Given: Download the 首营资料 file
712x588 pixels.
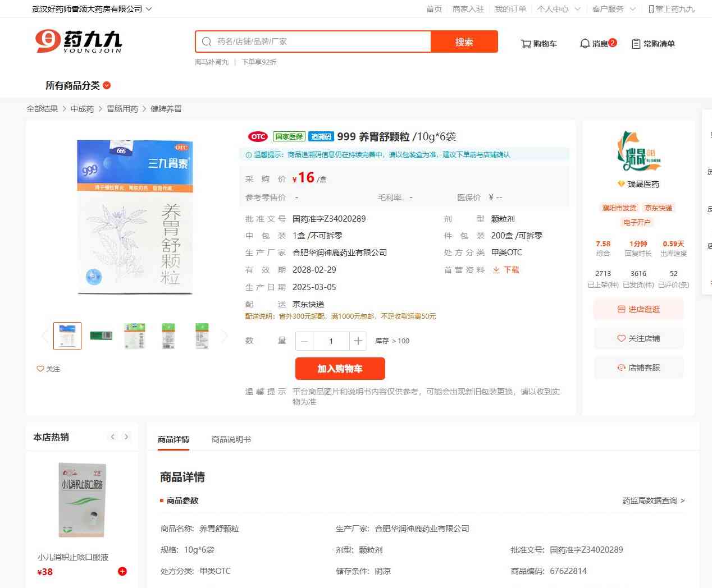Looking at the screenshot, I should click(506, 270).
